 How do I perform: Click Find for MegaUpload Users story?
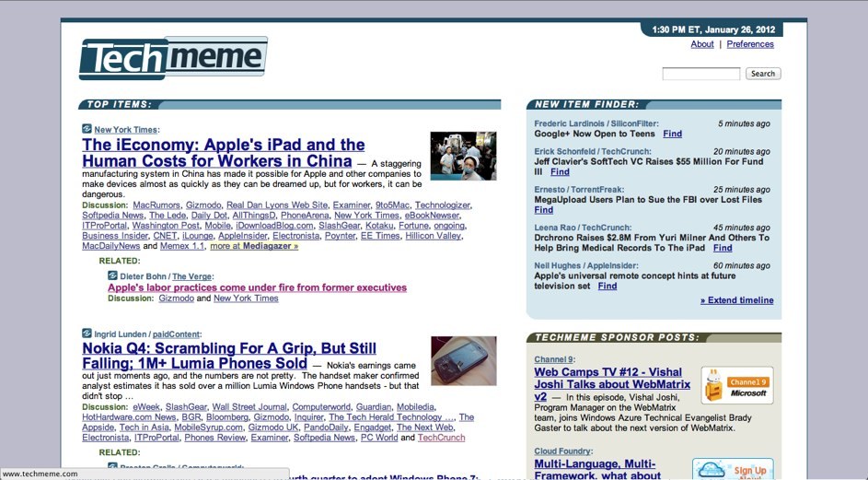tap(544, 210)
